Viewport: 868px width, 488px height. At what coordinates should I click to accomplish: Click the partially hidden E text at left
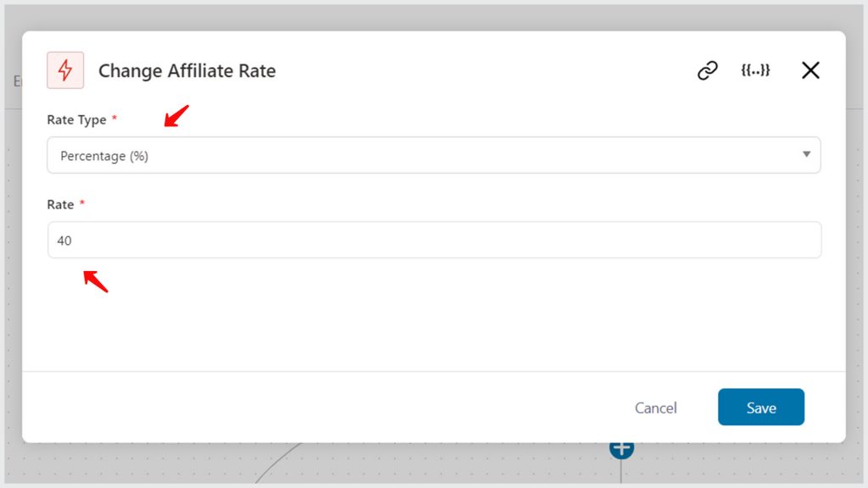17,81
